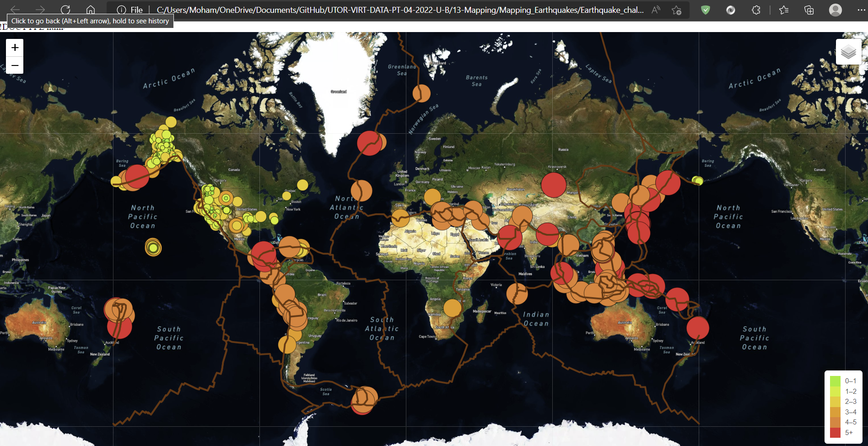The width and height of the screenshot is (868, 446).
Task: Open the user profile avatar
Action: (x=836, y=10)
